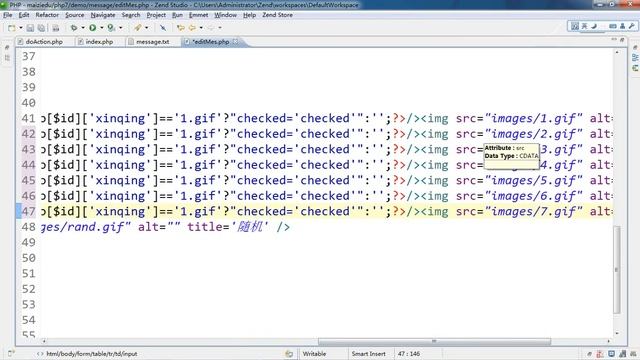Open the Profile dropdown arrow
The width and height of the screenshot is (640, 360).
[x=120, y=28]
